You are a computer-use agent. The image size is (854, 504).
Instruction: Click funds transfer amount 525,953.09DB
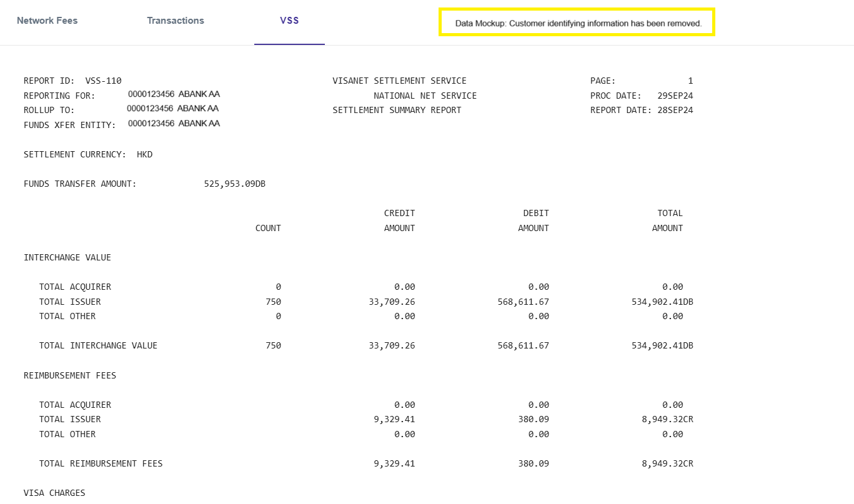235,184
